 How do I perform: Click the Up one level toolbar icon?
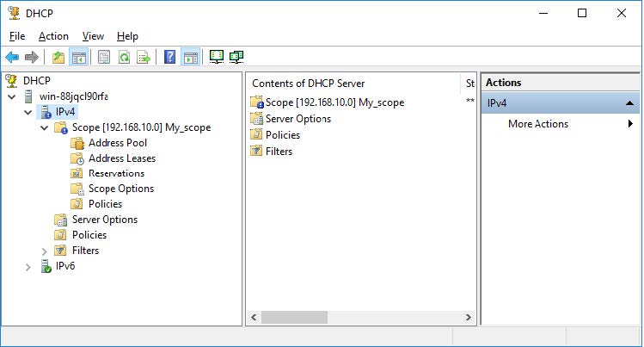58,57
